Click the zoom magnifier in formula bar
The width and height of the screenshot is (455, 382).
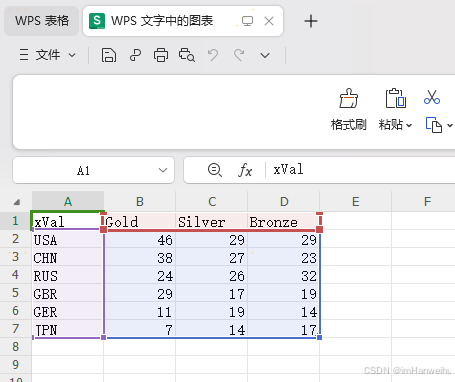(215, 170)
